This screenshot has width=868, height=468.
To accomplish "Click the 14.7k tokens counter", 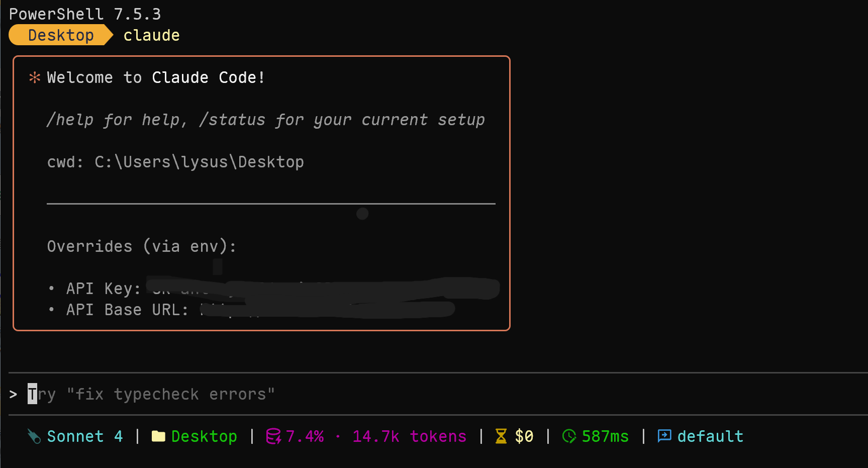I will coord(409,436).
